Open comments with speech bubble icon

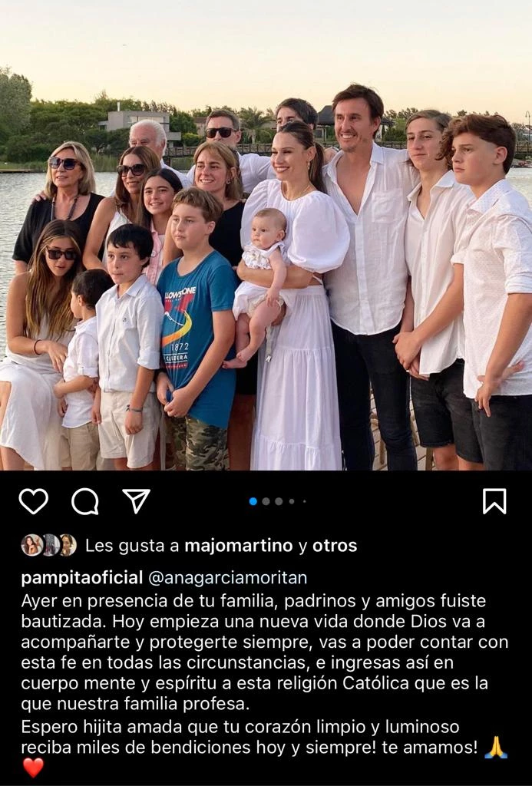click(x=84, y=501)
